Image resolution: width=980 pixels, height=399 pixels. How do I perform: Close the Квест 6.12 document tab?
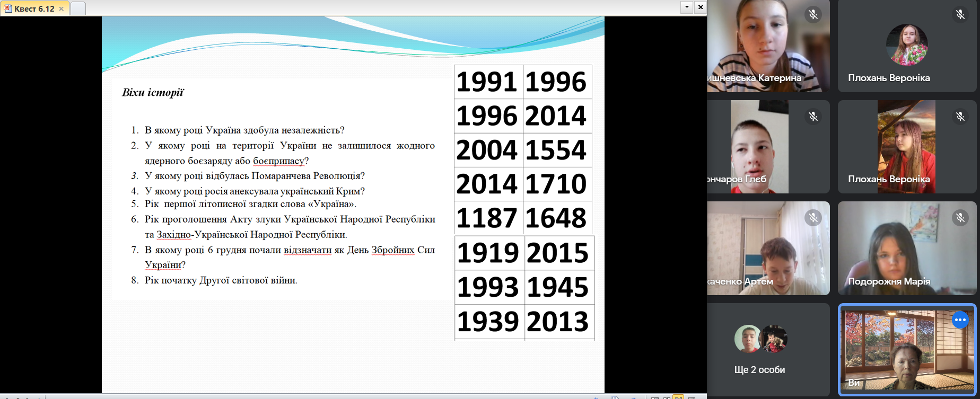point(62,9)
